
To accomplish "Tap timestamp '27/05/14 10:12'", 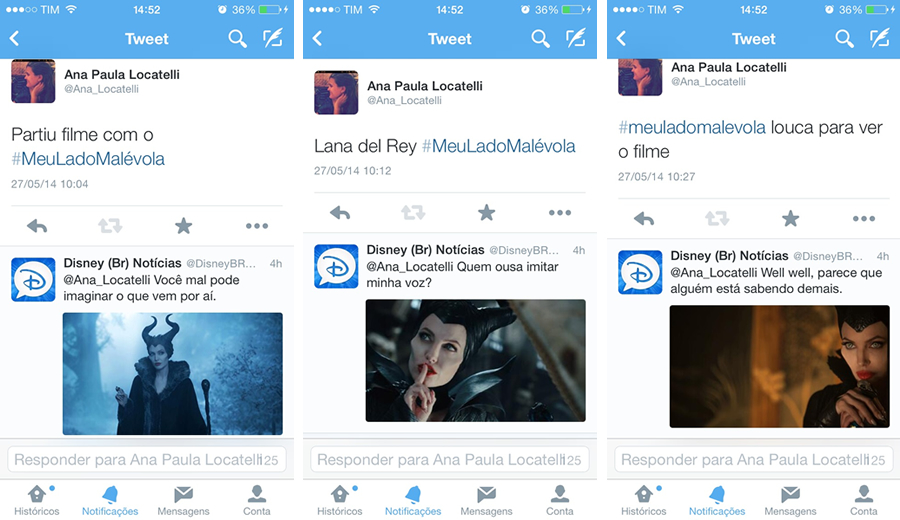I will (x=352, y=171).
